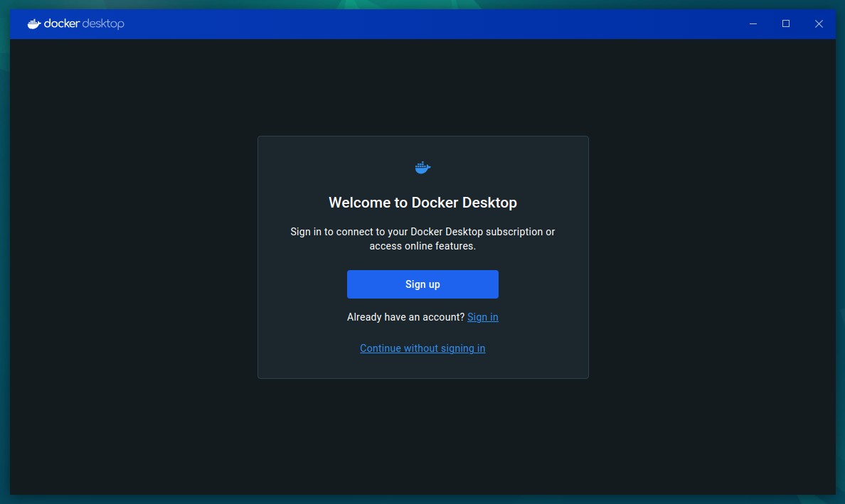Click the 'Already have an account?' text
This screenshot has height=504, width=845.
(405, 317)
